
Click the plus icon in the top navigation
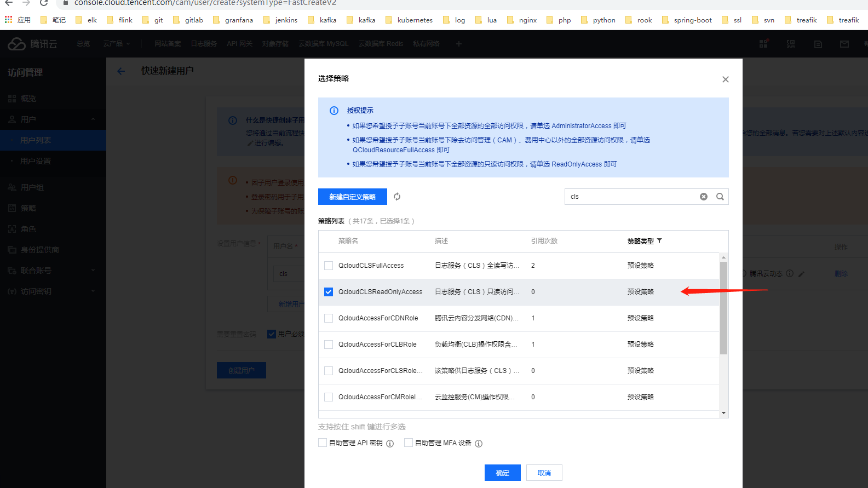coord(459,44)
